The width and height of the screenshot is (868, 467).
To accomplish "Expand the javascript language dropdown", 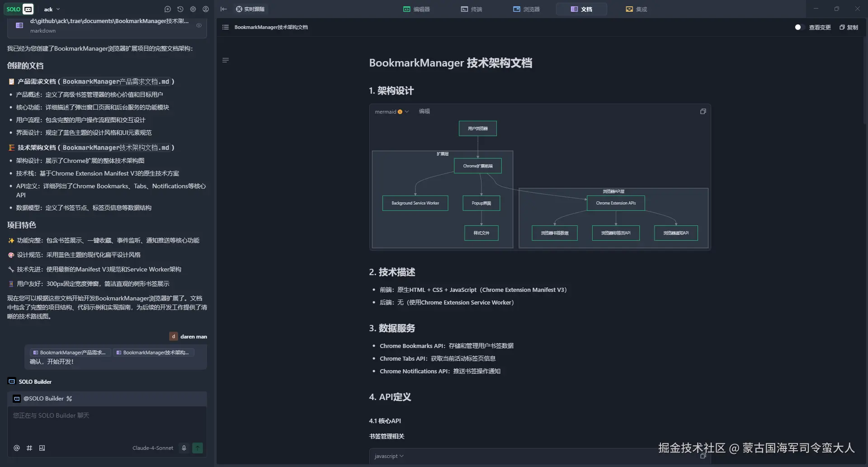I will point(389,456).
